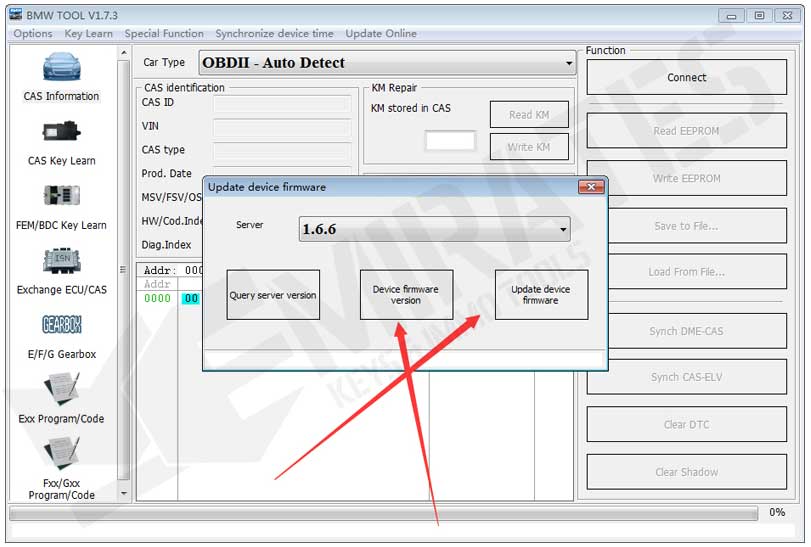Select the CAS Key Learn icon
This screenshot has height=547, width=811.
pos(62,132)
